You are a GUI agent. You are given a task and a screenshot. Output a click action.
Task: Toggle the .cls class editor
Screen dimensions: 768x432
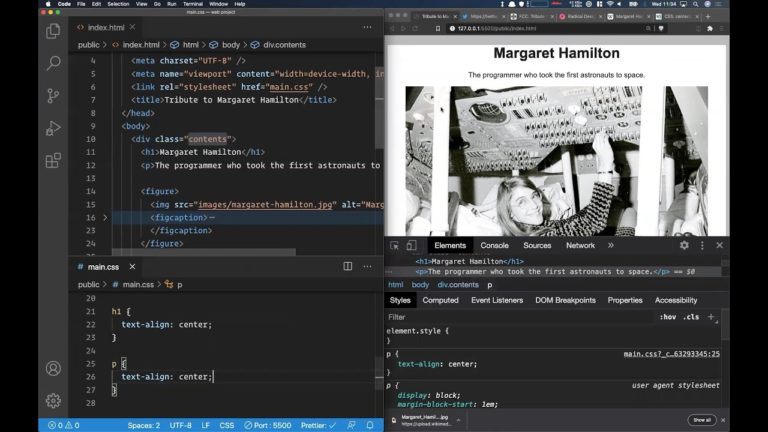coord(691,317)
